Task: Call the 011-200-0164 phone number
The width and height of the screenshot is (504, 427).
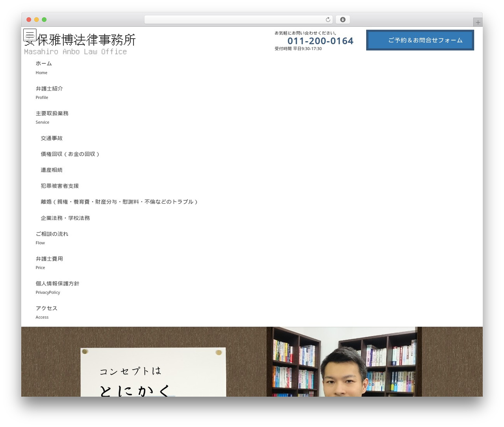Action: click(320, 41)
